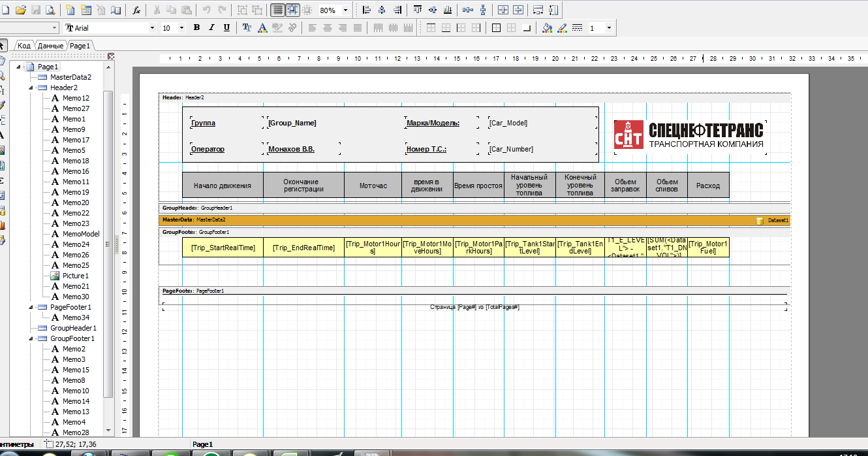Space selected objects equally horizontally
The width and height of the screenshot is (868, 456).
468,10
